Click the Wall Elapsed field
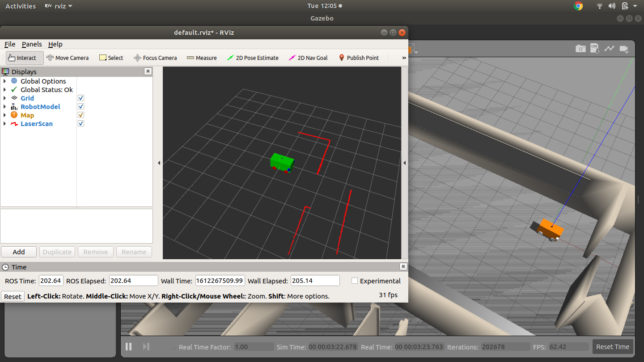 coord(315,281)
